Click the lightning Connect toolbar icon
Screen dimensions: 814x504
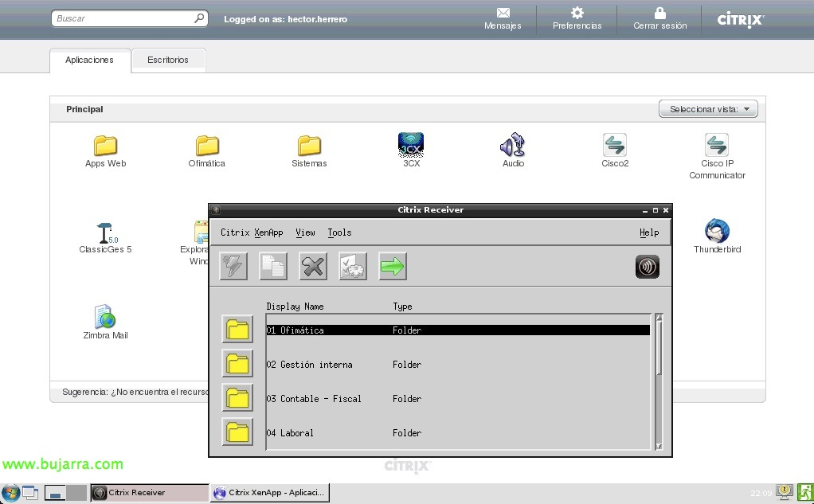point(233,266)
